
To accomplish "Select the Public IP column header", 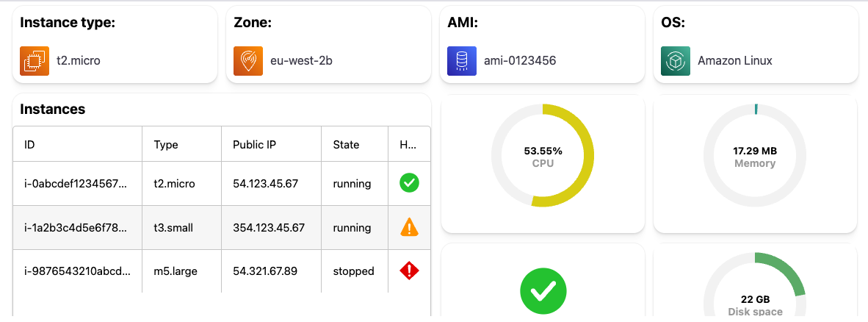I will pyautogui.click(x=272, y=144).
